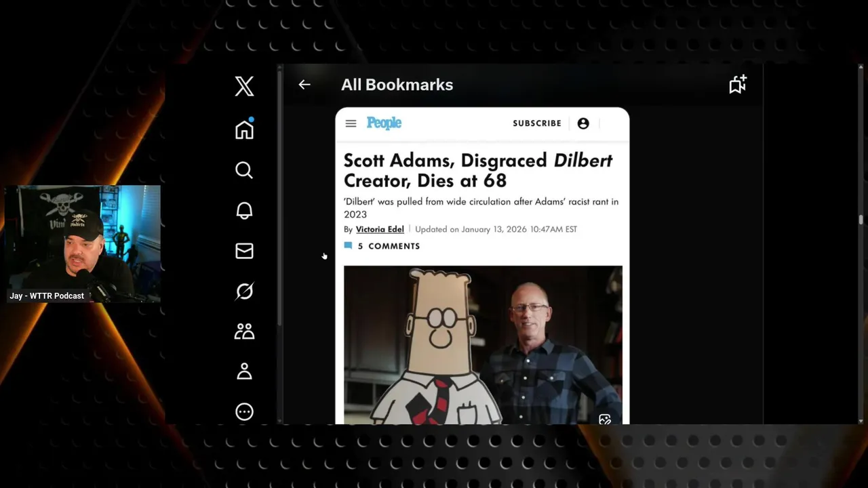Click the article subheading about racist rant
Screen dimensions: 868x488
(x=481, y=207)
